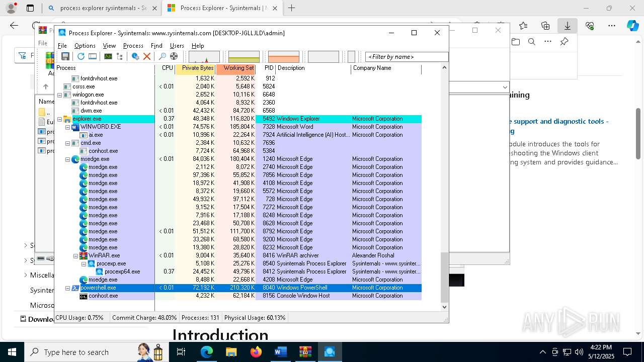
Task: Click the 'Processes: 131' status text
Action: [200, 318]
